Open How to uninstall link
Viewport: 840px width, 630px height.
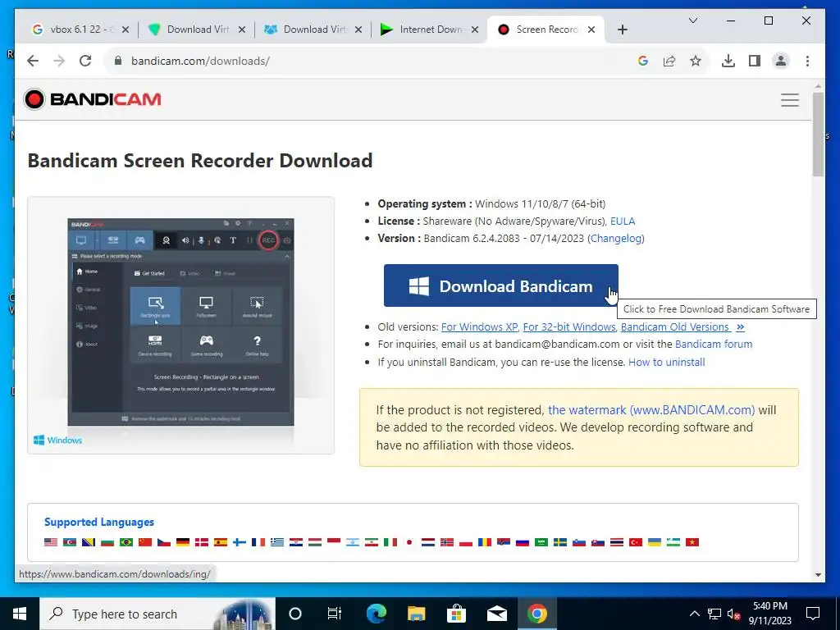[666, 362]
